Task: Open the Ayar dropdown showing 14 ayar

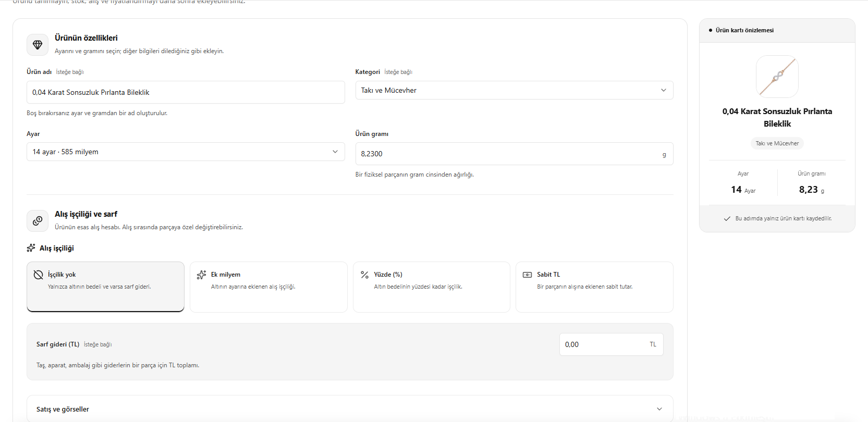Action: (186, 152)
